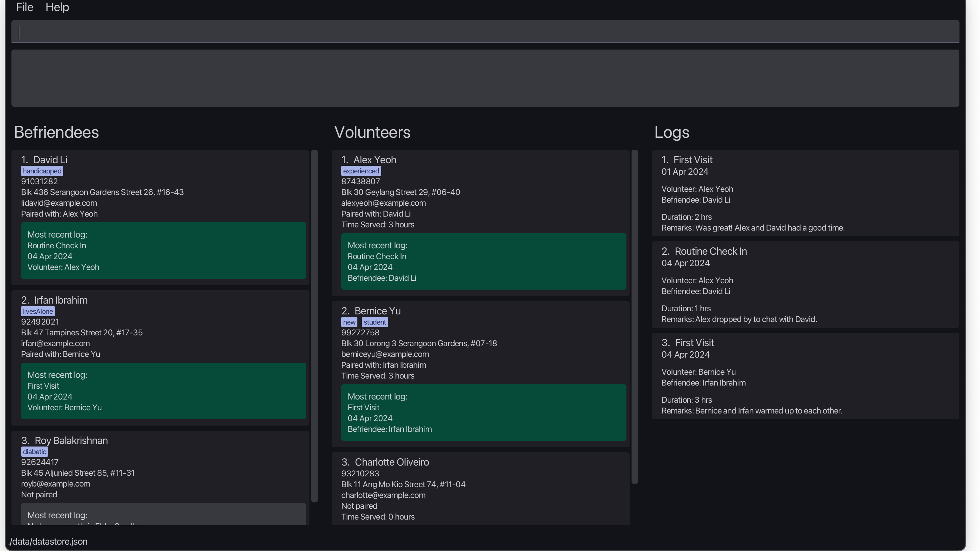
Task: Click log date 01 Apr 2024
Action: click(x=685, y=171)
